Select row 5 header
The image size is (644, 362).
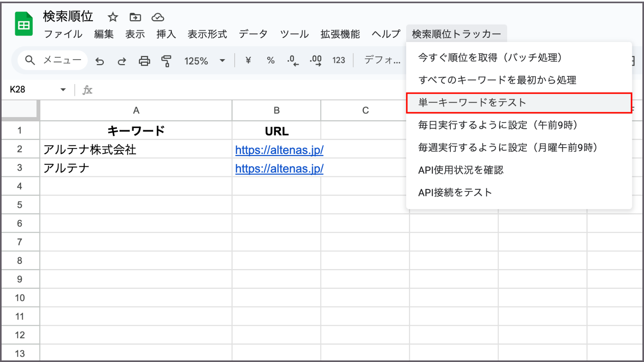point(20,205)
